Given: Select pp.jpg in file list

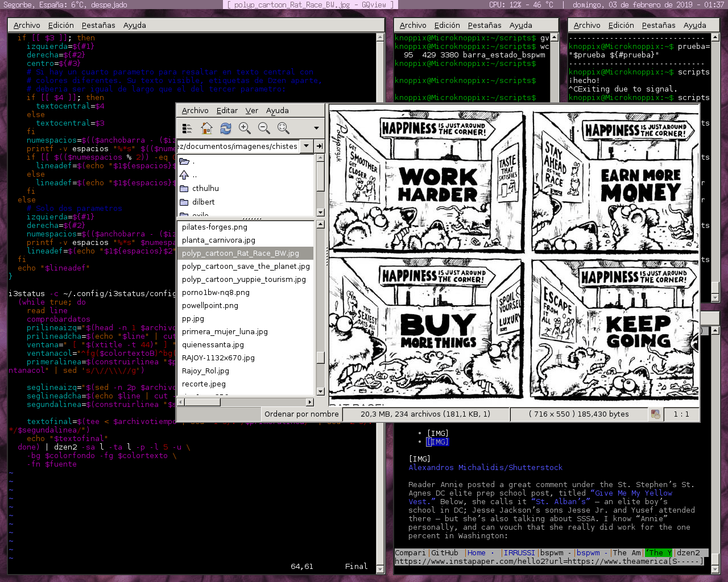Looking at the screenshot, I should (246, 318).
